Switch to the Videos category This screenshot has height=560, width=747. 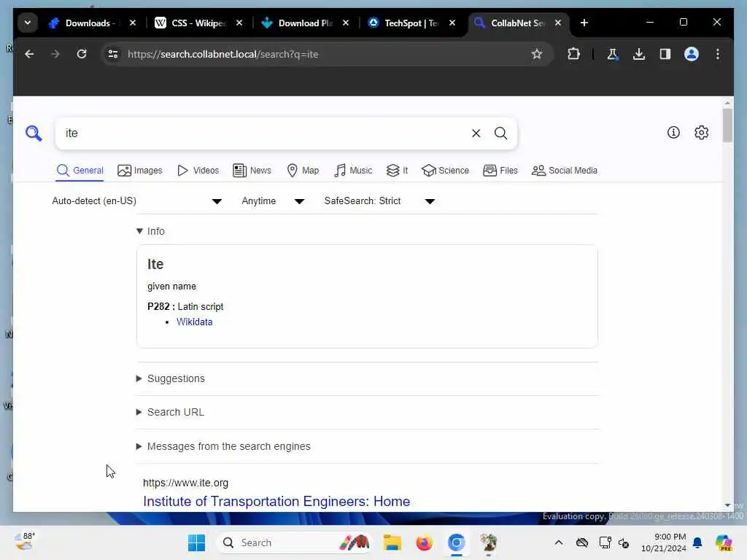click(x=198, y=171)
